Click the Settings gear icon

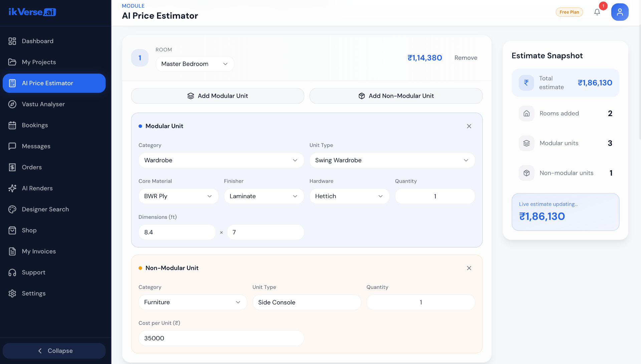tap(12, 293)
